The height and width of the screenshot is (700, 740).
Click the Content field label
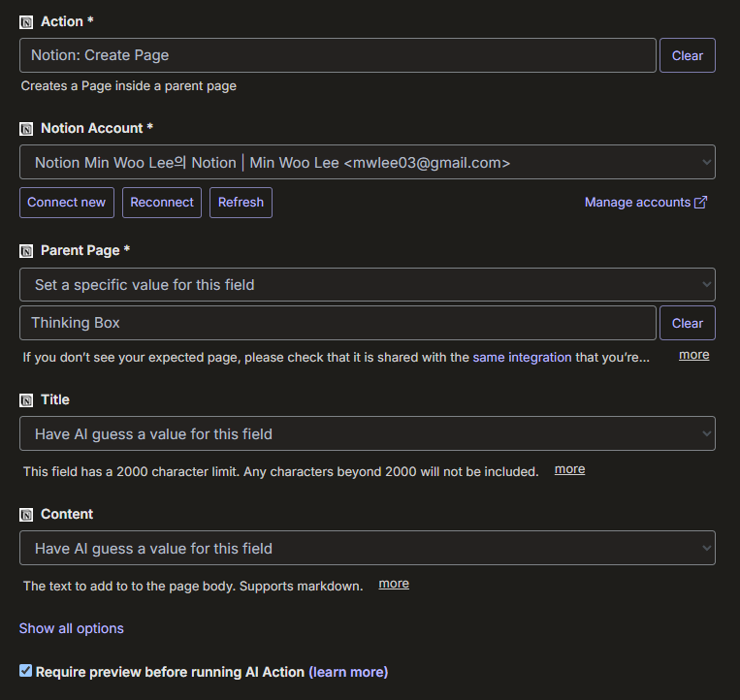(67, 514)
